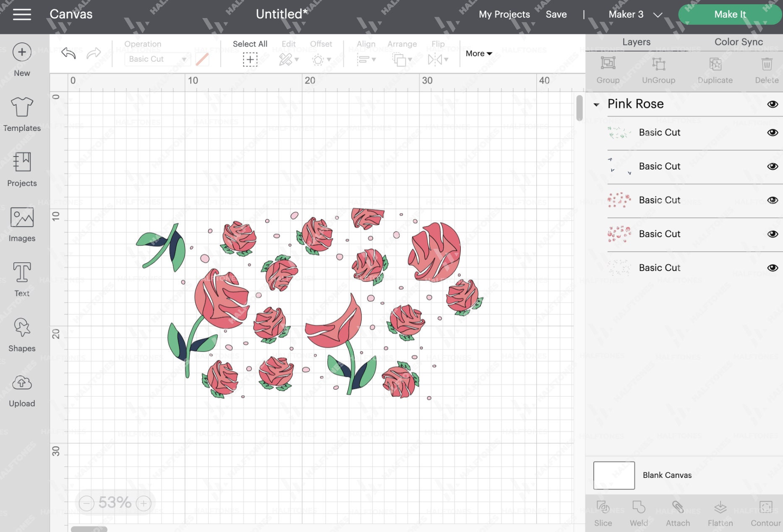The height and width of the screenshot is (532, 783).
Task: Select the Pink Rose group label
Action: point(635,104)
